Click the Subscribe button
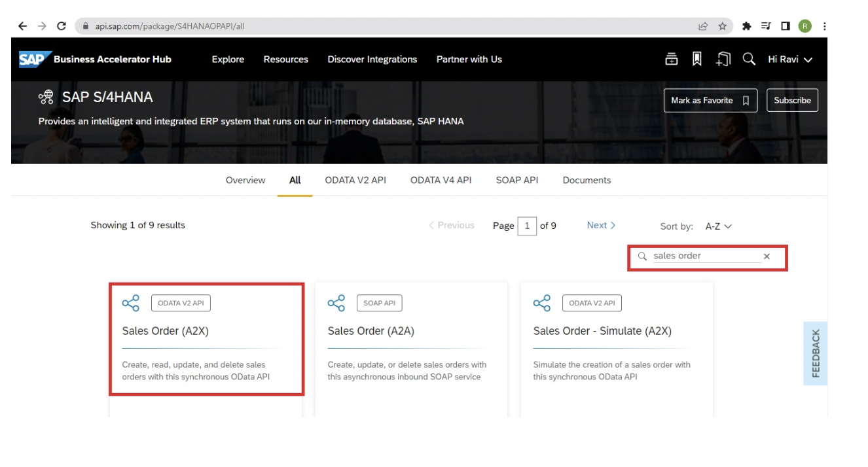Image resolution: width=868 pixels, height=467 pixels. click(792, 100)
